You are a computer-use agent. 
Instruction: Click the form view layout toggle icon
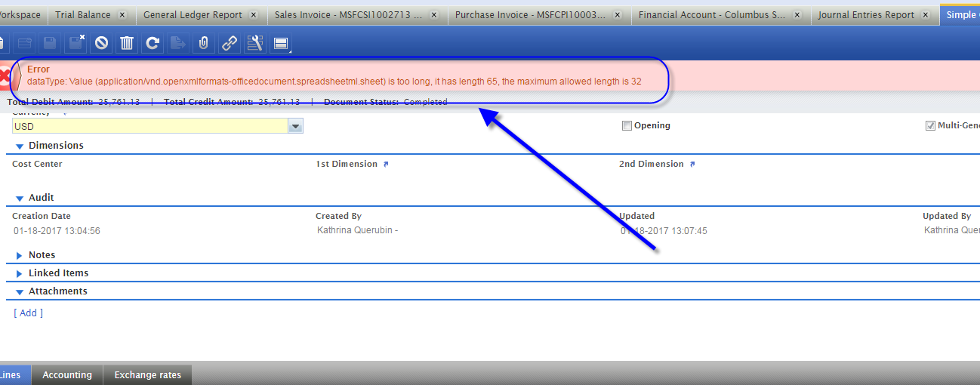tap(282, 45)
